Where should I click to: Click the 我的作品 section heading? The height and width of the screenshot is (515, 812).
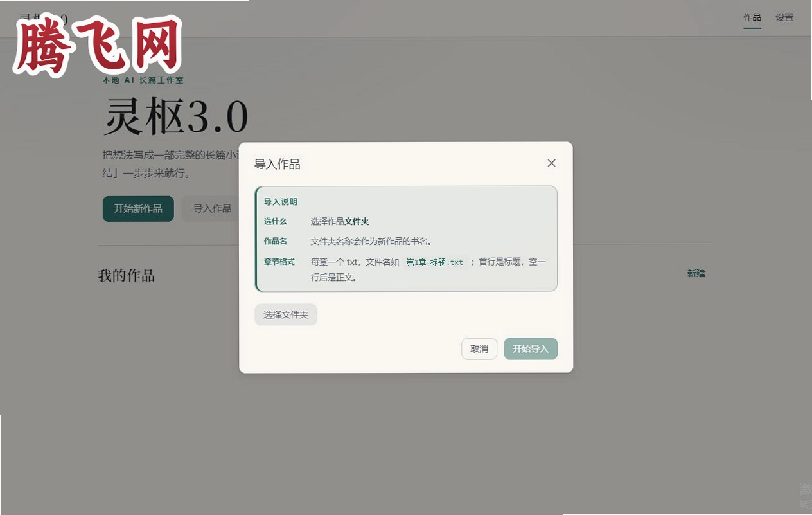pyautogui.click(x=127, y=276)
